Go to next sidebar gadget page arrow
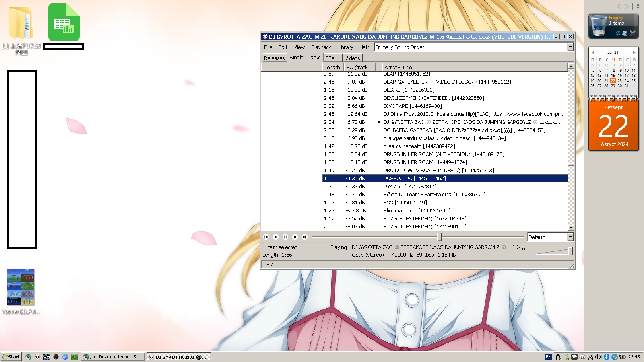Viewport: 644px width, 362px height. [x=627, y=6]
